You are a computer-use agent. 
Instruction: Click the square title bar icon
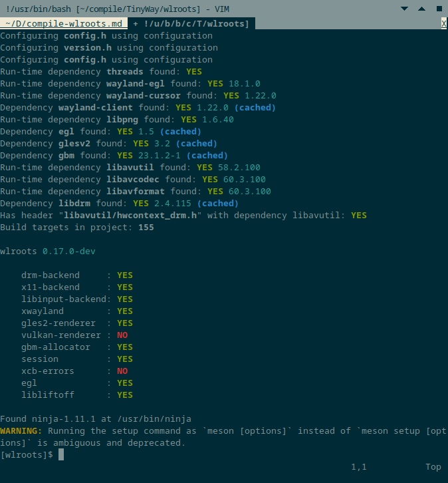point(439,9)
